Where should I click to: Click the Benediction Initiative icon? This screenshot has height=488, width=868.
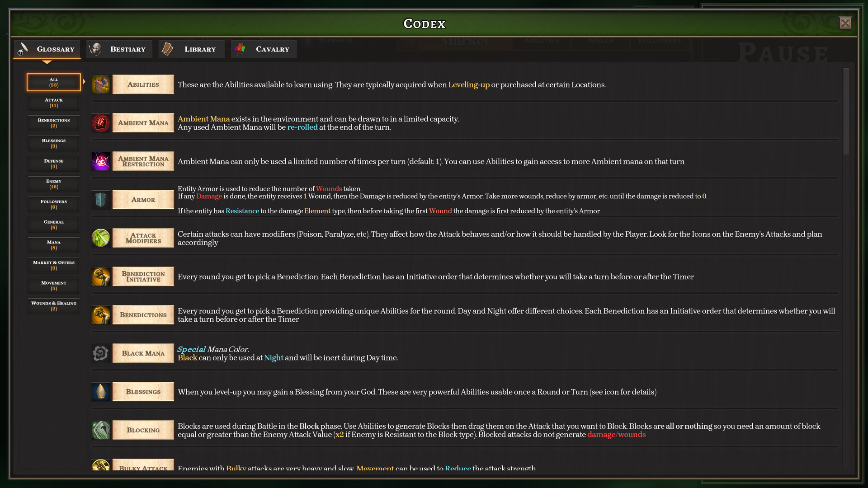click(x=100, y=277)
